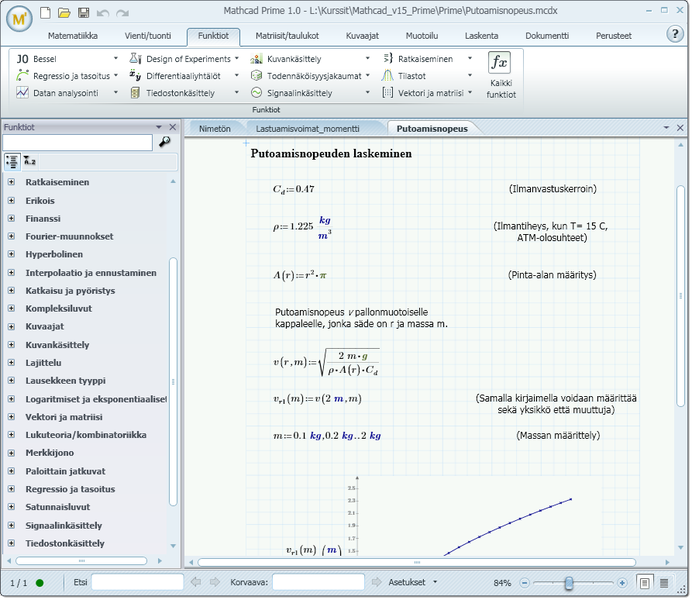
Task: Click the Open folder icon in title bar
Action: click(x=65, y=13)
